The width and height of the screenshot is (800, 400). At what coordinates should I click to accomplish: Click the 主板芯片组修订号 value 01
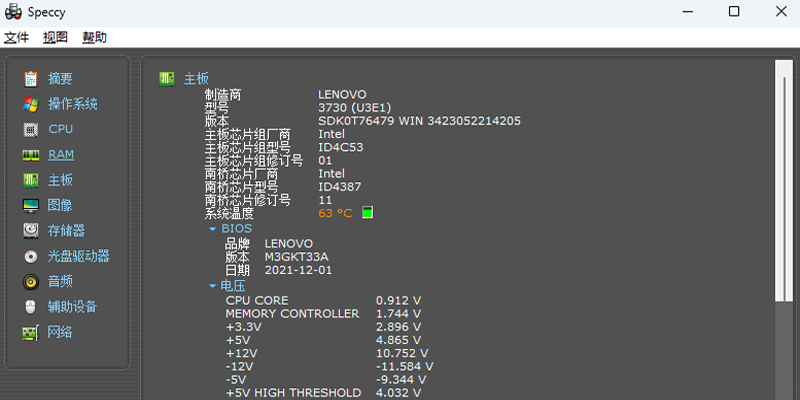point(325,161)
